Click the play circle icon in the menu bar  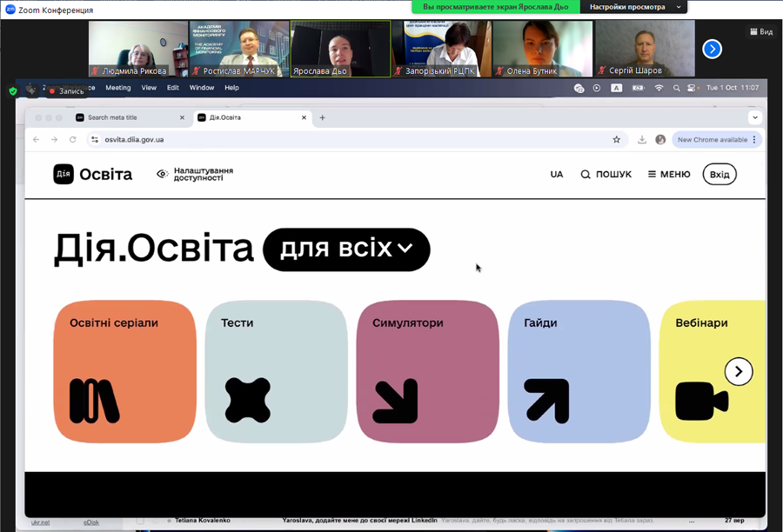(597, 88)
